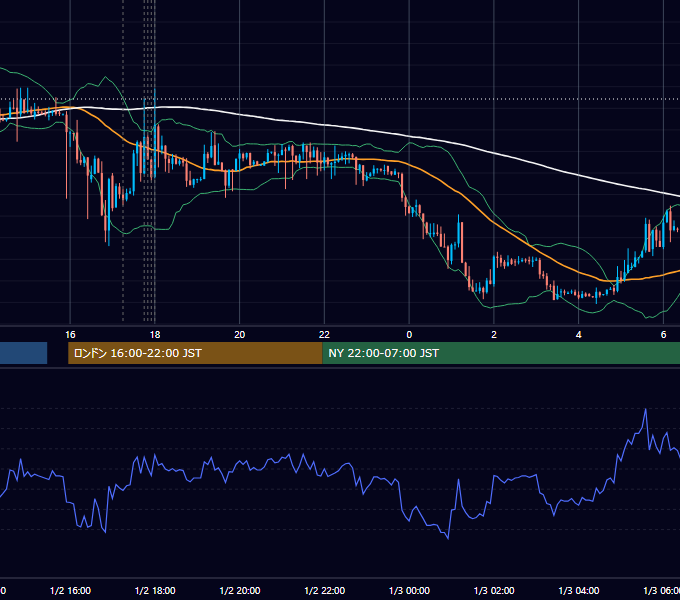Click the 1/3 02:00 date label
This screenshot has width=680, height=600.
click(x=494, y=590)
